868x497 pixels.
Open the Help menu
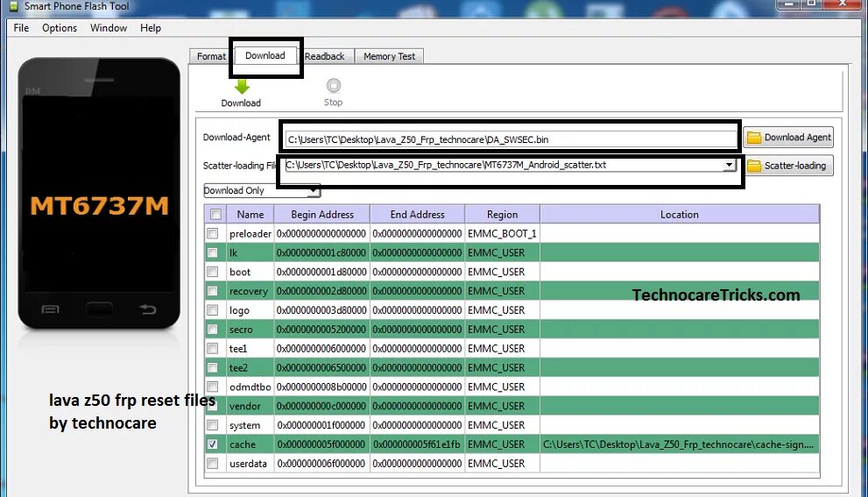pos(151,28)
